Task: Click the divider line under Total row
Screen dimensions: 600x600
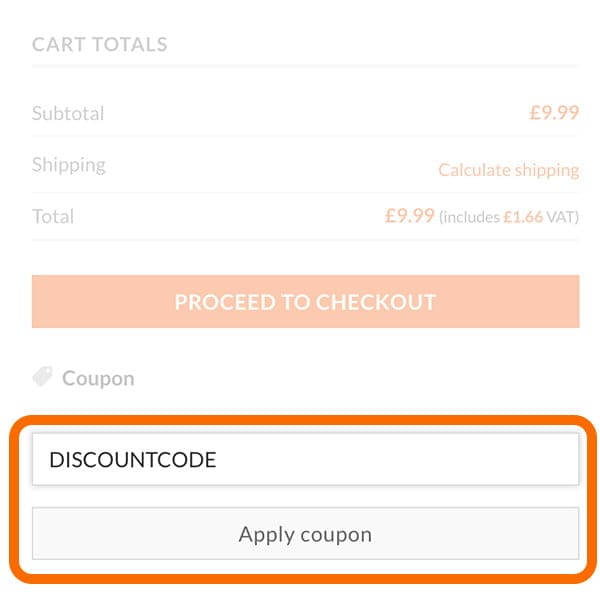Action: click(305, 240)
